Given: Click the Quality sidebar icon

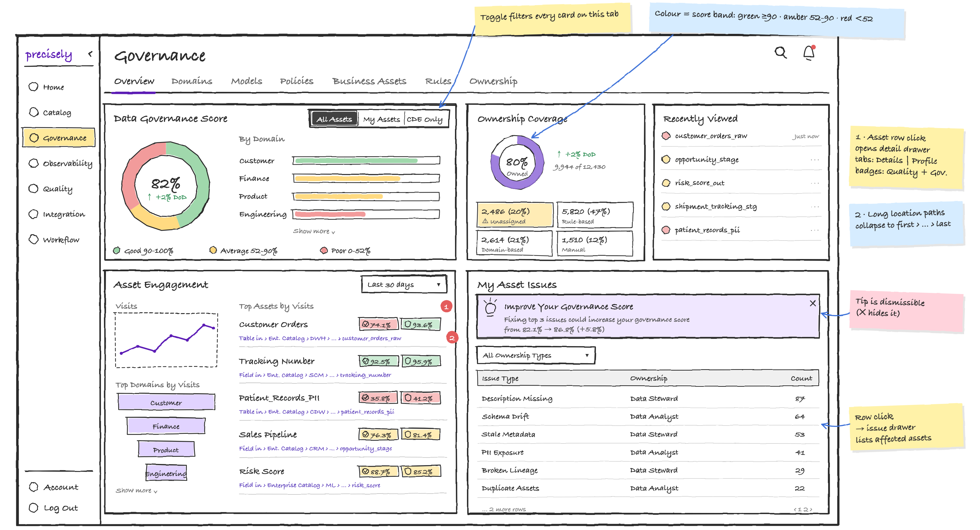Looking at the screenshot, I should click(x=34, y=189).
